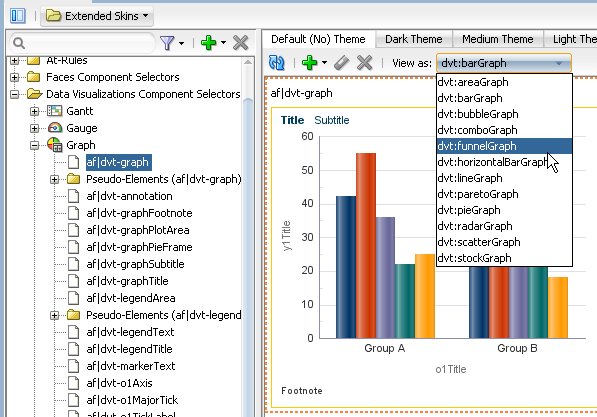597x417 pixels.
Task: Click the pencil edit icon in preview toolbar
Action: coord(341,62)
